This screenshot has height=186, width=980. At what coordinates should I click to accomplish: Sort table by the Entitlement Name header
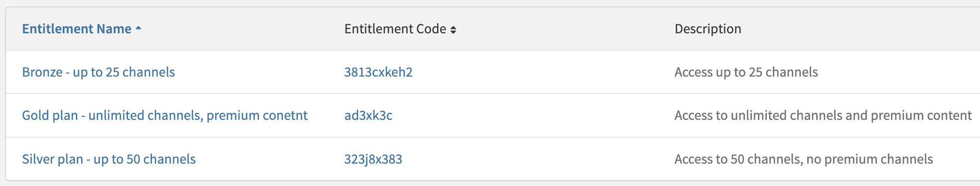click(77, 29)
